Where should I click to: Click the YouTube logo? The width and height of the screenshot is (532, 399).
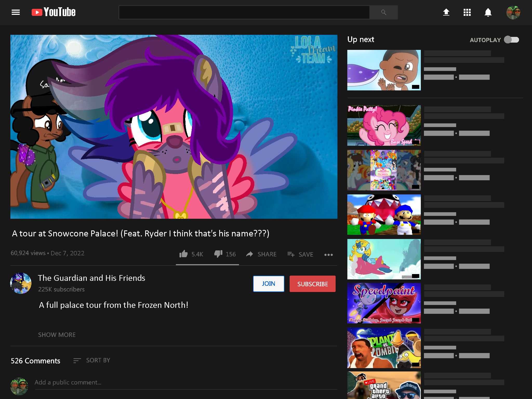coord(54,12)
